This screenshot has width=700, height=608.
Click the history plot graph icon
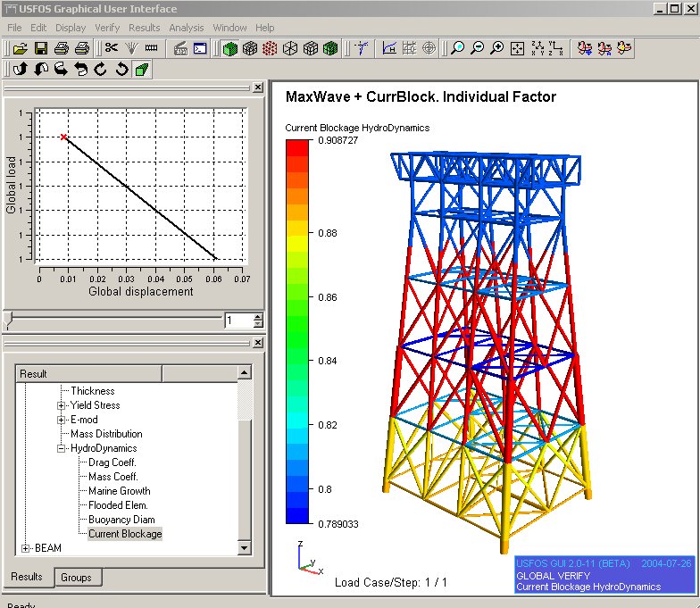389,48
